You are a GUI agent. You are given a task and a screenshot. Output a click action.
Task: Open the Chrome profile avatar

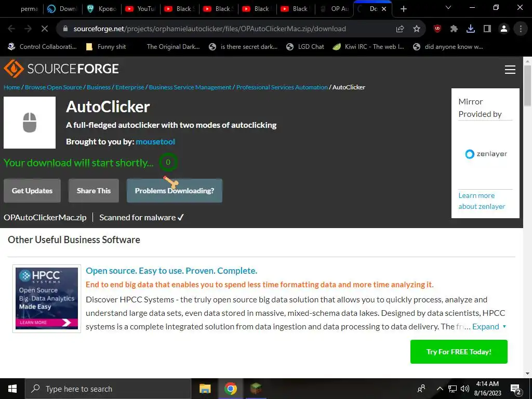pos(504,29)
